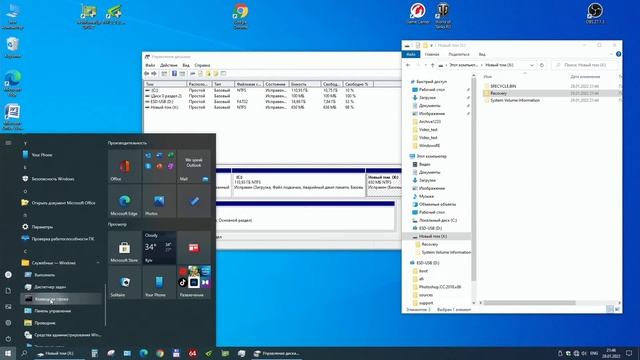
Task: Click the Start menu hamburger button
Action: click(8, 143)
